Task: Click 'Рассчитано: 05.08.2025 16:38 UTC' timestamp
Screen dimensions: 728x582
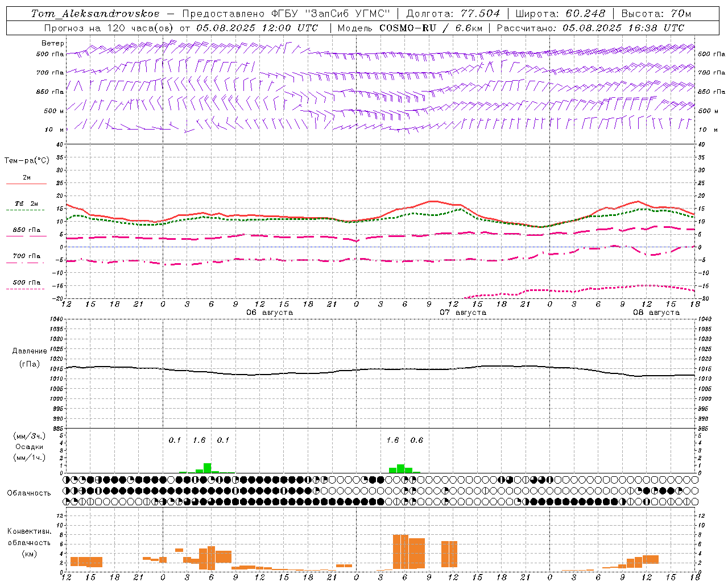Action: click(590, 28)
